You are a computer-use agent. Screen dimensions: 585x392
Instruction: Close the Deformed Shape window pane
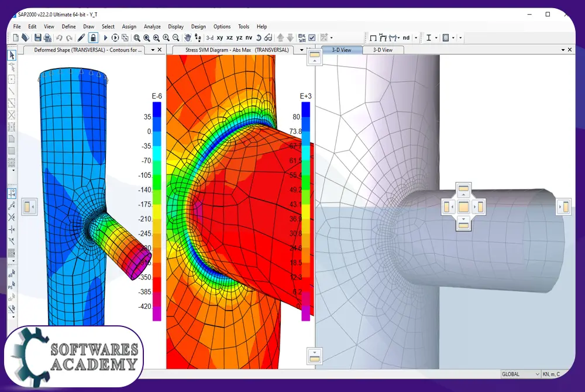(x=160, y=50)
